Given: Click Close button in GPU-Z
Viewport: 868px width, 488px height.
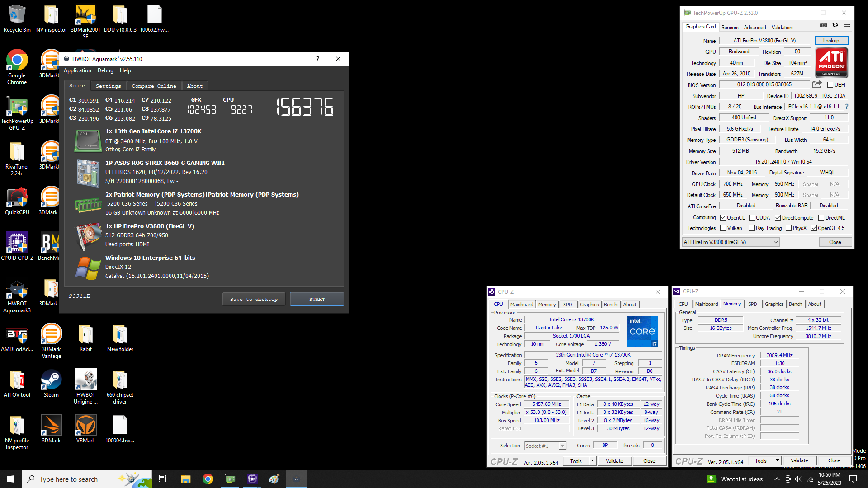Looking at the screenshot, I should [835, 242].
